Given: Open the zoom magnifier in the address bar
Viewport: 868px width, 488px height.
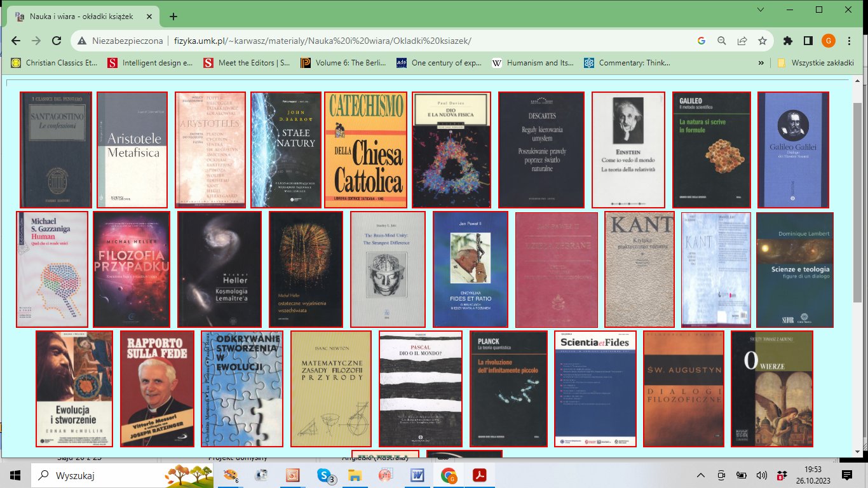Looking at the screenshot, I should tap(722, 41).
